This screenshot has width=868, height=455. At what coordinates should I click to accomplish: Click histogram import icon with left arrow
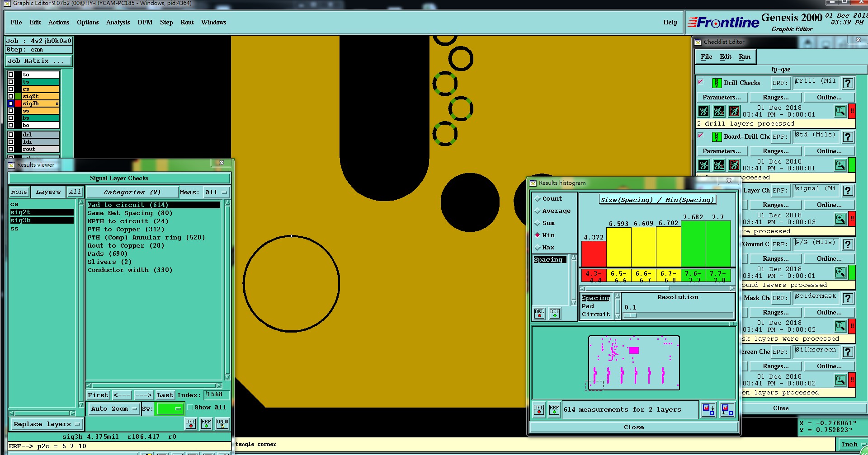pyautogui.click(x=727, y=410)
